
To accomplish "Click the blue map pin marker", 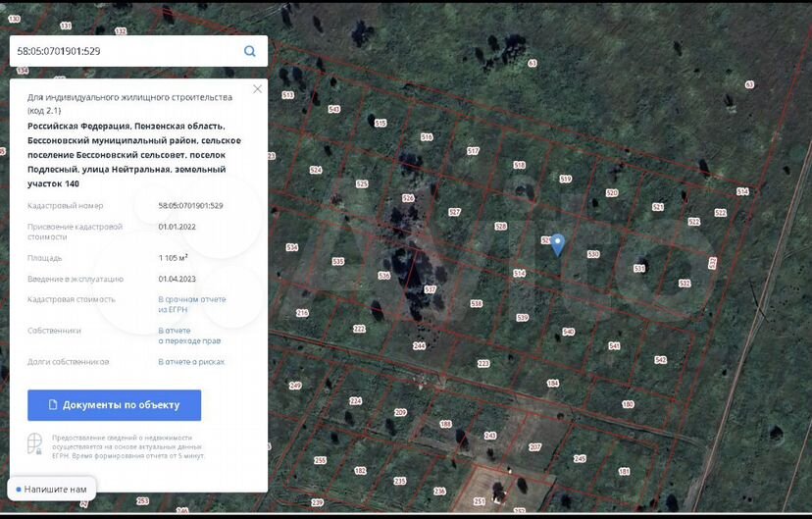I will pyautogui.click(x=557, y=244).
